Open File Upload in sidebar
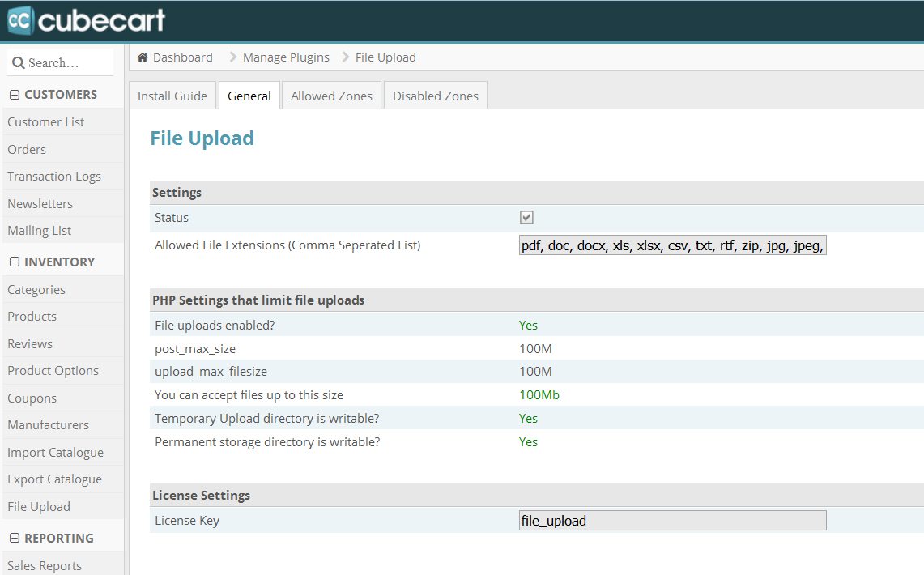This screenshot has height=575, width=924. pos(39,507)
